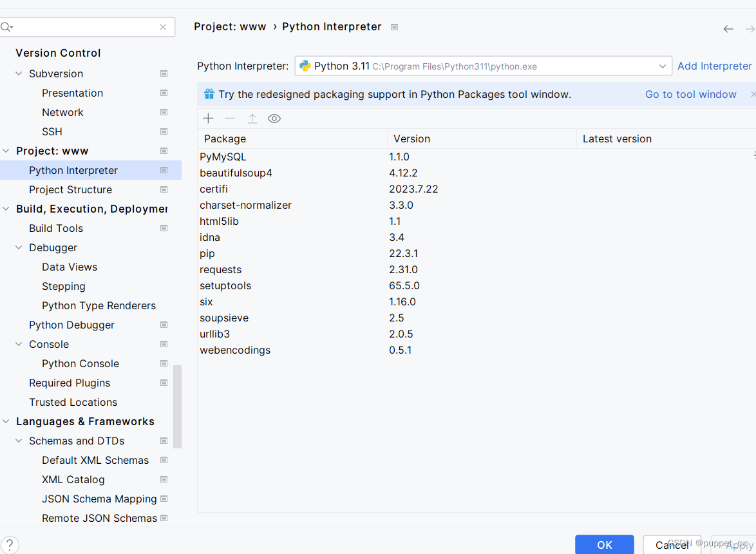Image resolution: width=756 pixels, height=554 pixels.
Task: Upgrade selected package with the up-arrow icon
Action: tap(252, 118)
